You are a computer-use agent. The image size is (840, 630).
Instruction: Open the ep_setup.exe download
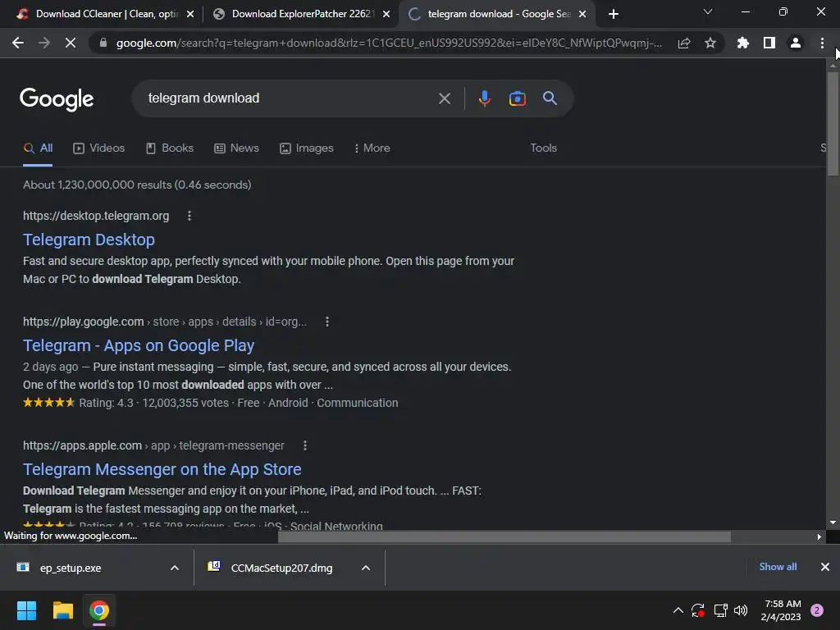pyautogui.click(x=71, y=568)
